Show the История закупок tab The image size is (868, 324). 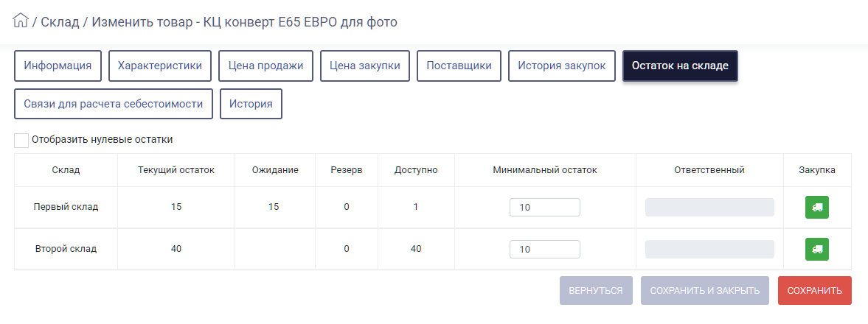562,66
